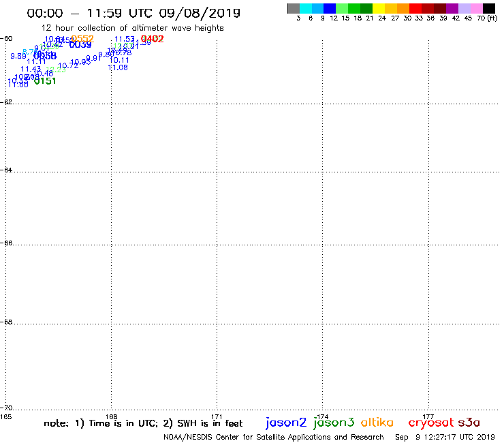The height and width of the screenshot is (443, 504).
Task: Click the wave height value '9.89'
Action: click(x=18, y=56)
